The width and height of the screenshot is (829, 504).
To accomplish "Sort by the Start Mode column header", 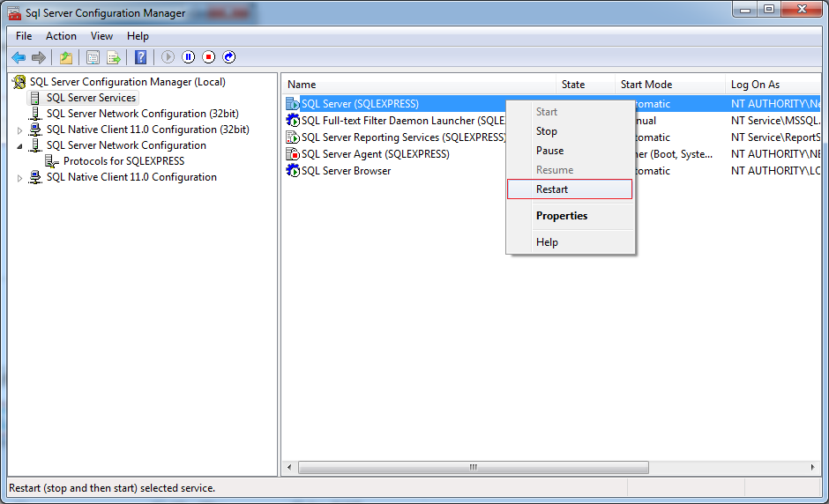I will (x=670, y=85).
